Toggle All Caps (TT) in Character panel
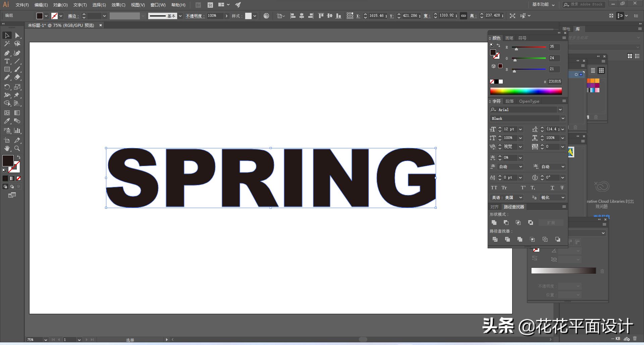Viewport: 644px width, 345px height. pyautogui.click(x=494, y=188)
